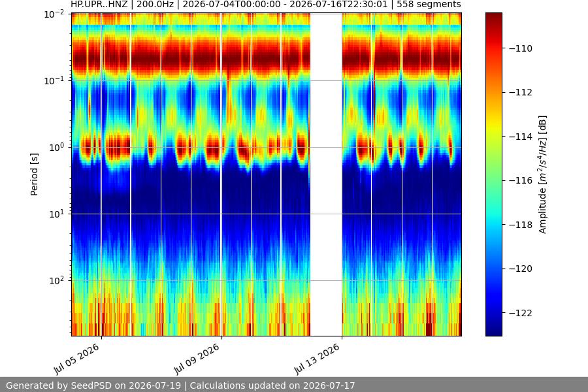Click the 10⁻¹ period tick label
Image resolution: width=588 pixels, height=392 pixels.
[x=54, y=80]
